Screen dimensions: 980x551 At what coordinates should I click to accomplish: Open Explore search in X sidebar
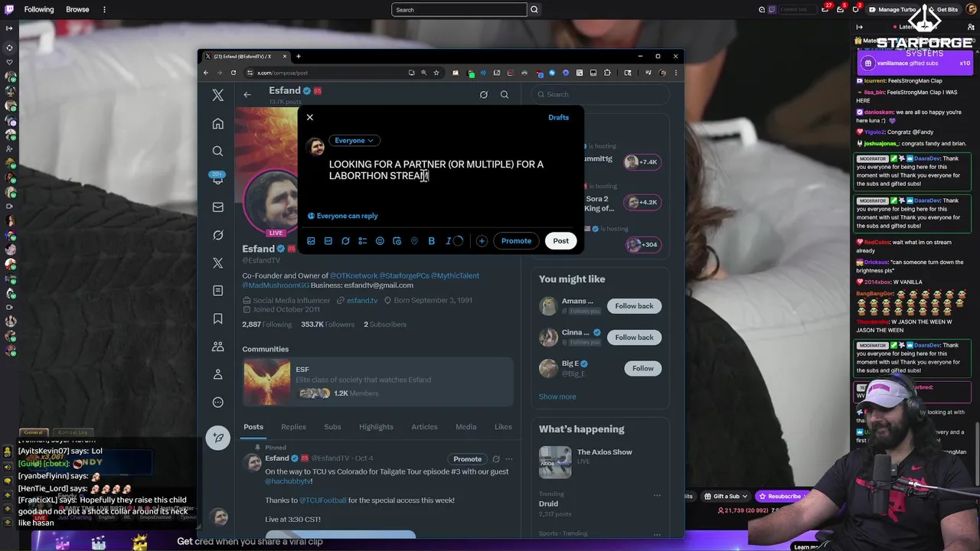(218, 151)
